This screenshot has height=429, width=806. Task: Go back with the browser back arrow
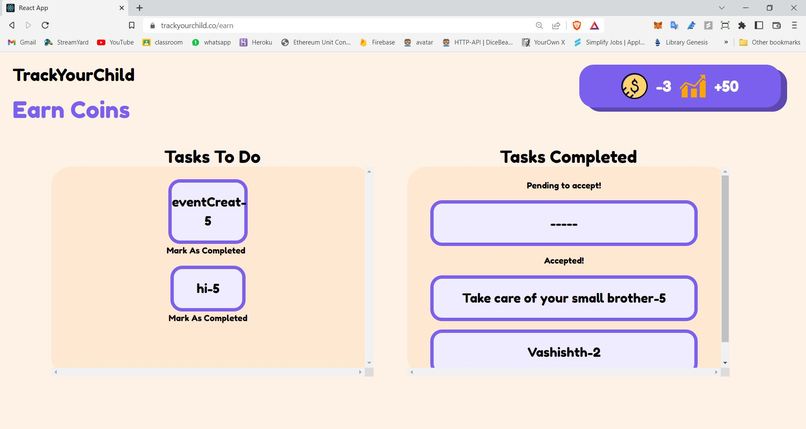(11, 25)
